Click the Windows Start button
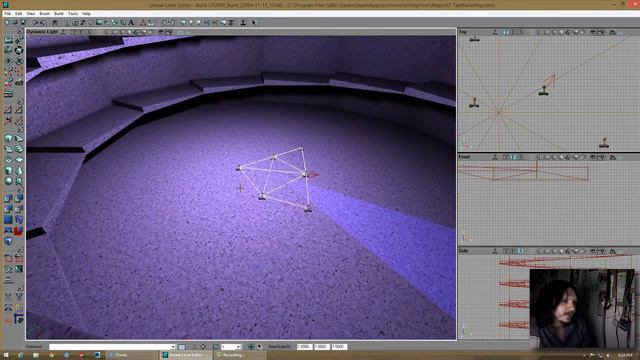This screenshot has width=640, height=360. (6, 356)
